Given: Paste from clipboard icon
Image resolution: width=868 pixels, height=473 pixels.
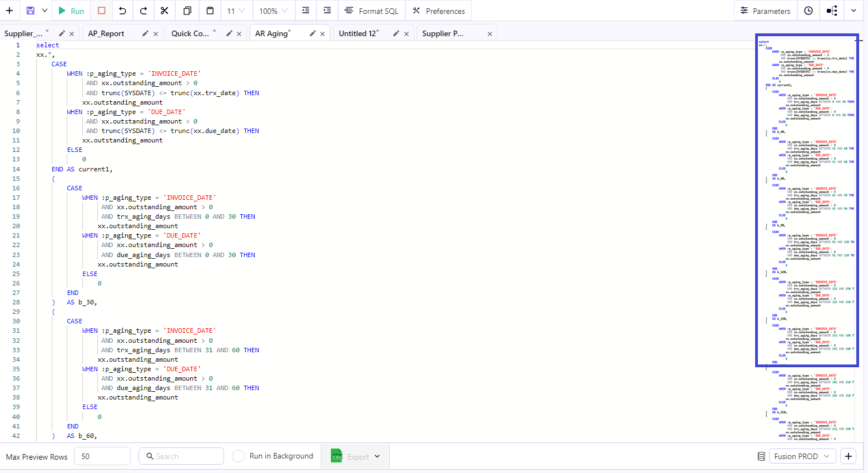Looking at the screenshot, I should (210, 11).
